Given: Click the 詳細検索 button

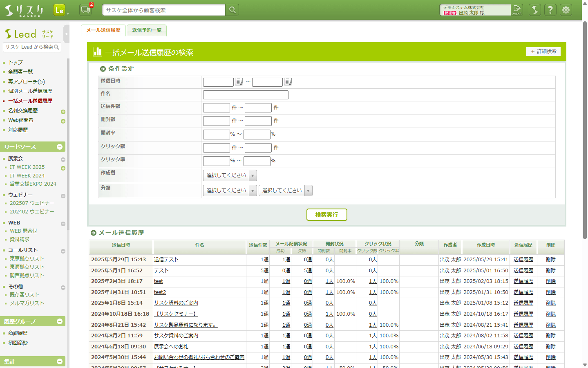Looking at the screenshot, I should coord(543,52).
